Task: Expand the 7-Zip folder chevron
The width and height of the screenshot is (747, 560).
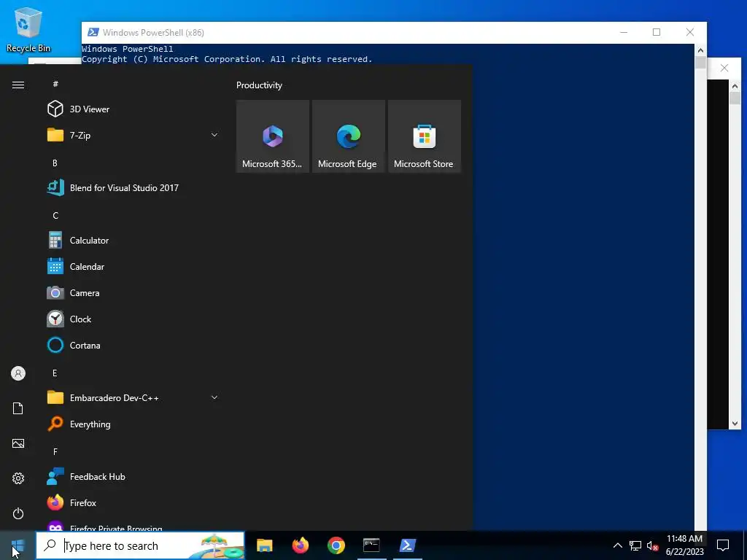Action: (214, 135)
